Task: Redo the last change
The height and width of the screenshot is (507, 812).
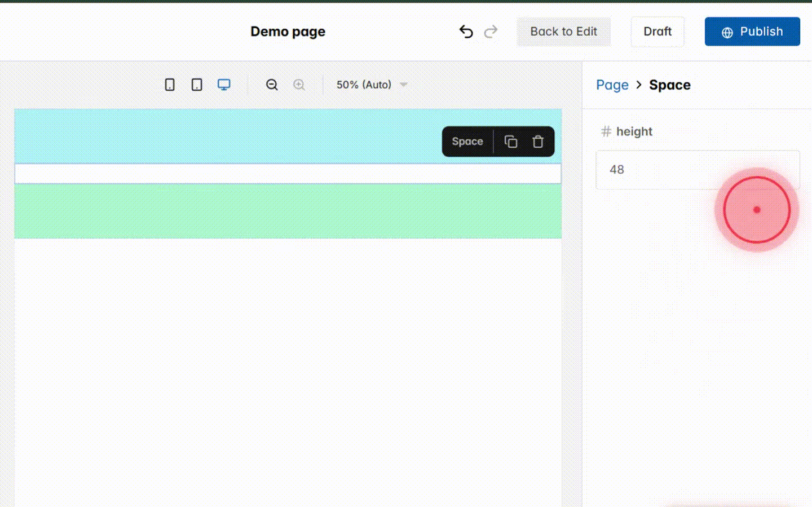Action: point(491,32)
